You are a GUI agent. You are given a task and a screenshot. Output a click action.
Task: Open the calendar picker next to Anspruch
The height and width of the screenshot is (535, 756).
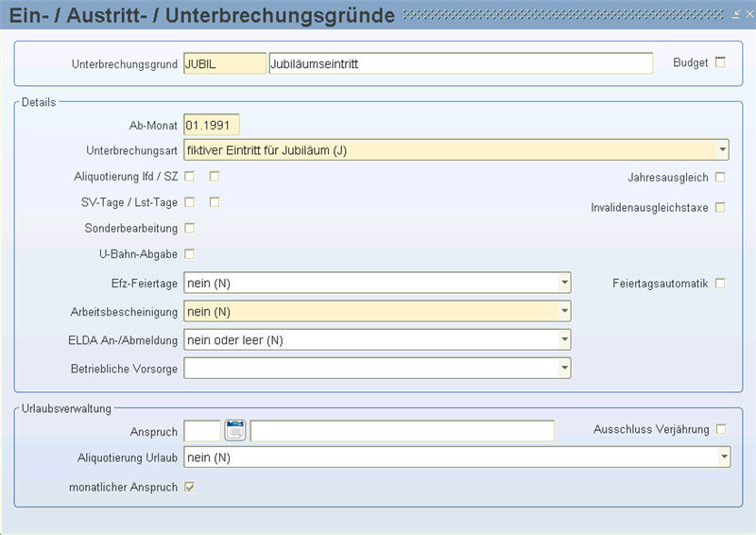tap(235, 431)
